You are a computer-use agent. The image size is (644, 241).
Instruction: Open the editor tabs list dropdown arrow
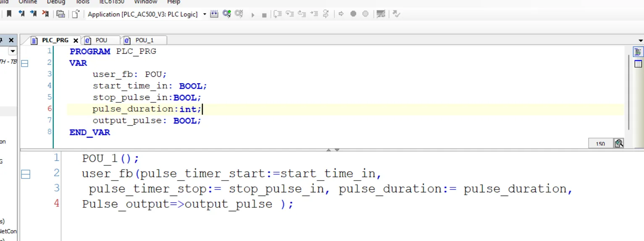[x=641, y=41]
